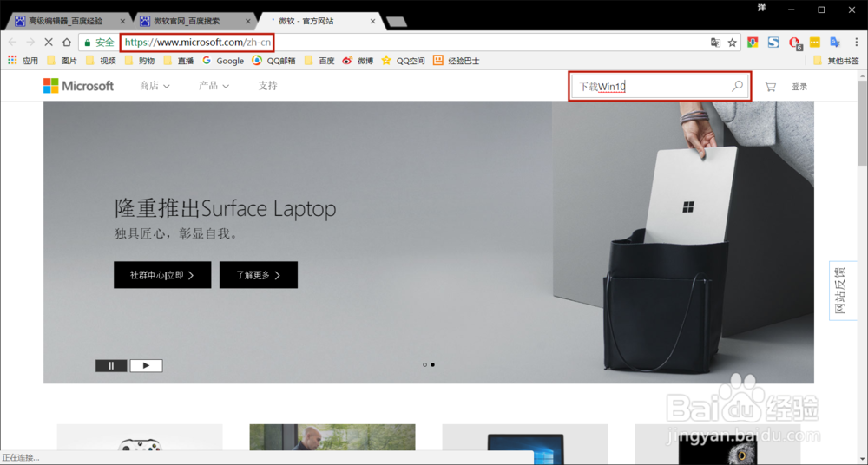Pause the hero carousel
The width and height of the screenshot is (868, 465).
click(x=111, y=365)
